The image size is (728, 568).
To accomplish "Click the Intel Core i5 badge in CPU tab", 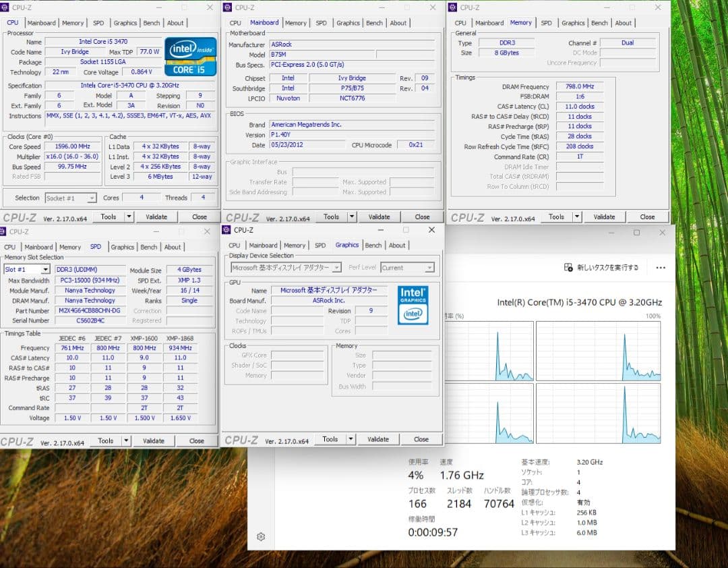I will (x=191, y=57).
